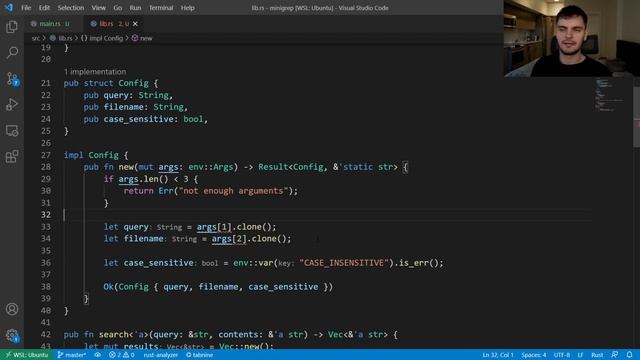The width and height of the screenshot is (640, 360).
Task: Click the VS Code logo icon
Action: click(x=9, y=7)
